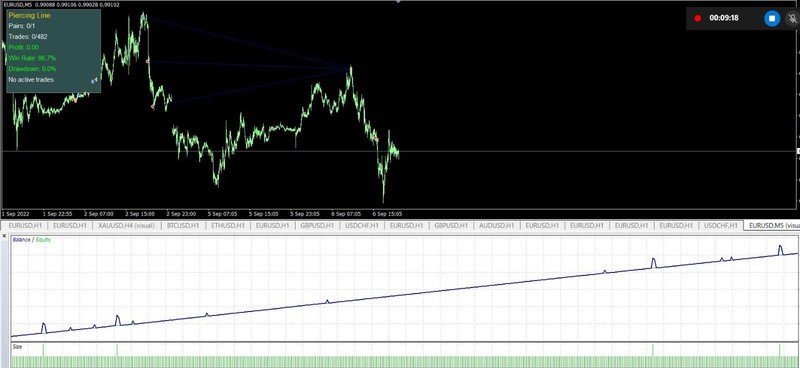Click the Drawdown: 0.0% readout
Image resolution: width=800 pixels, height=368 pixels.
(x=32, y=68)
